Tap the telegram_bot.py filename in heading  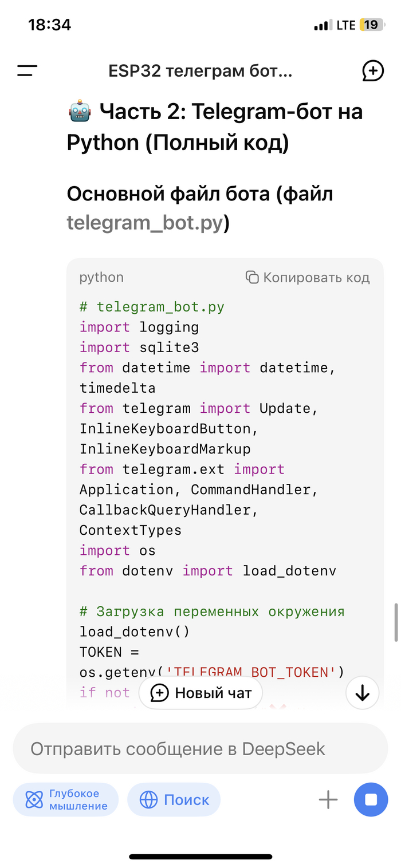(145, 223)
